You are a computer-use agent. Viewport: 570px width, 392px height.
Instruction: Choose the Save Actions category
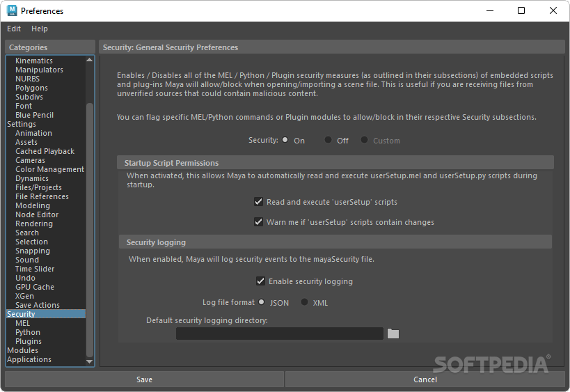point(38,305)
